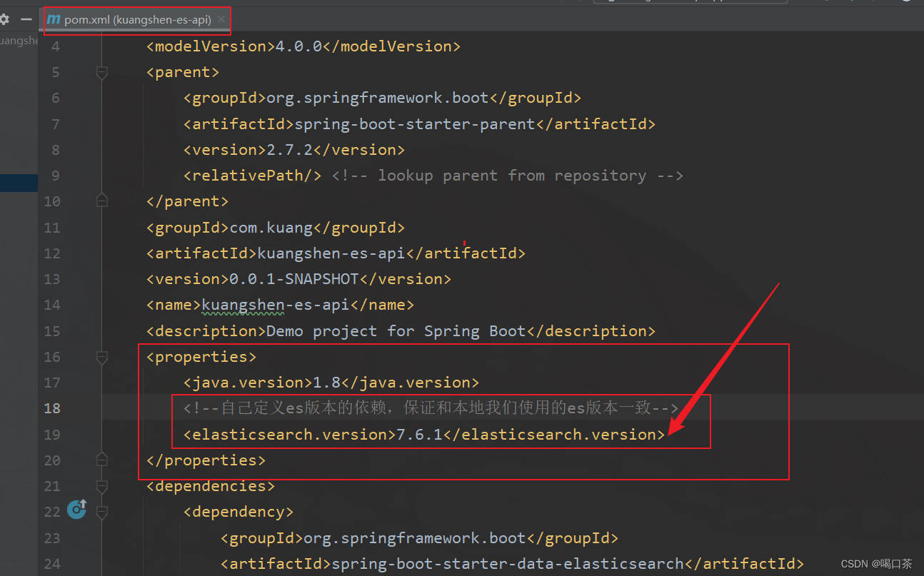Image resolution: width=924 pixels, height=576 pixels.
Task: Collapse the dependency block at line 22
Action: pyautogui.click(x=101, y=512)
